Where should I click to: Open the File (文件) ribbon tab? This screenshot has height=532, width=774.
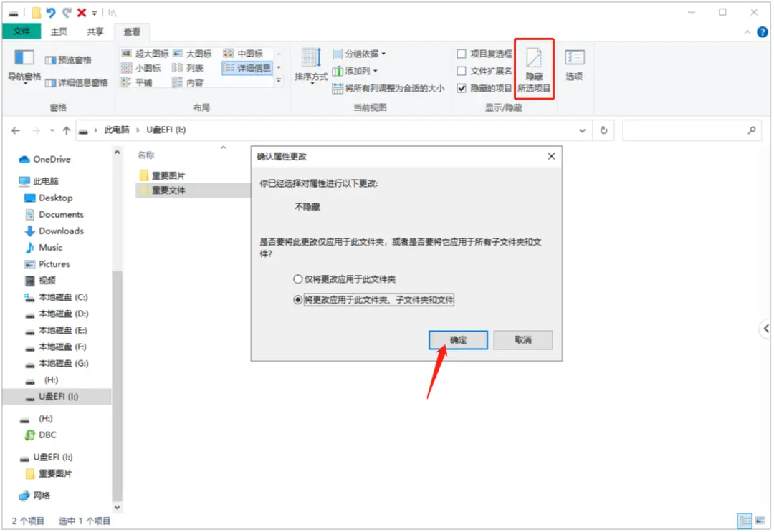pyautogui.click(x=21, y=32)
